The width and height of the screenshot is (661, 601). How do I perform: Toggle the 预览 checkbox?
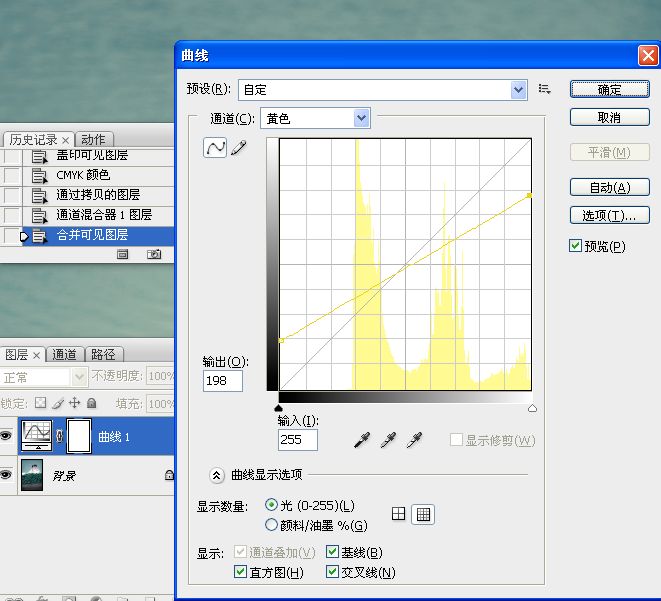tap(575, 246)
